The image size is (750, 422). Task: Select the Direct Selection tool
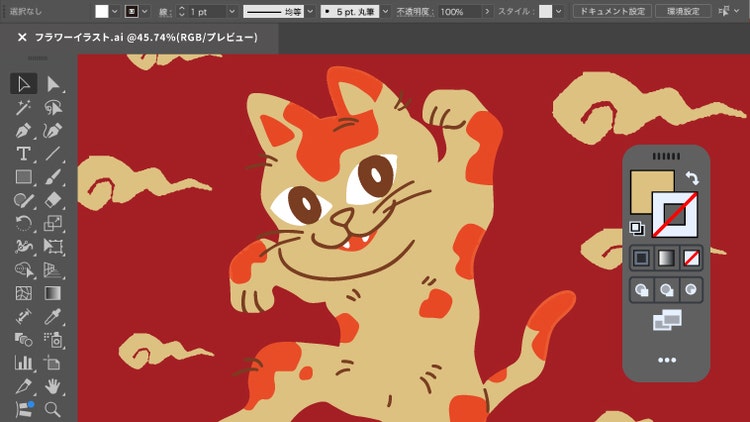[53, 84]
